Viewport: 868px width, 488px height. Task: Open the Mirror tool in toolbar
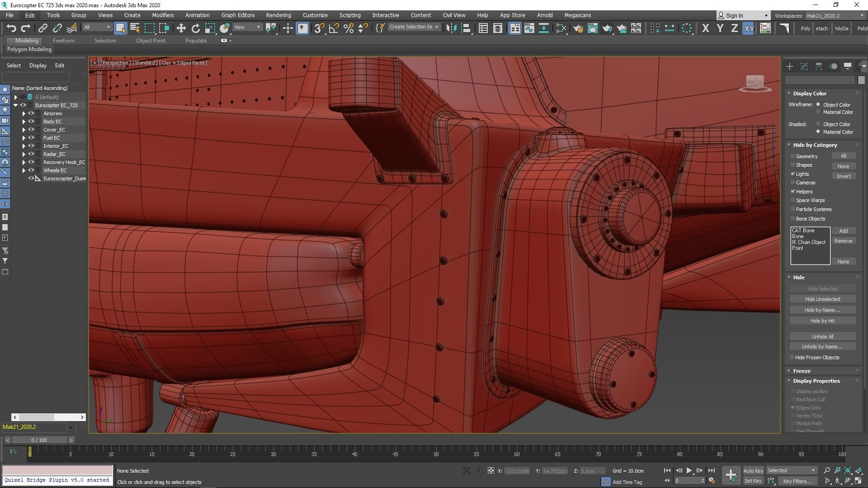[451, 28]
